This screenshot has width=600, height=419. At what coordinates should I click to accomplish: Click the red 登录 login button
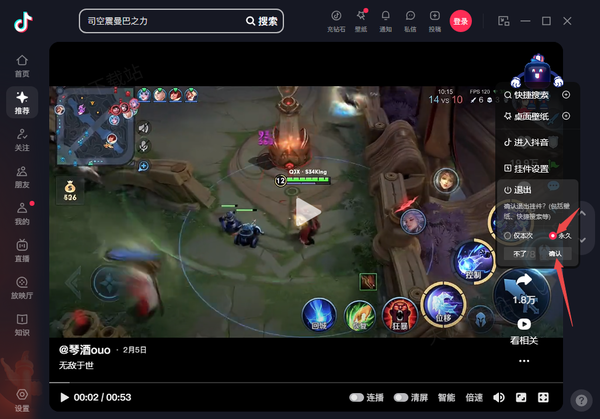click(x=461, y=21)
